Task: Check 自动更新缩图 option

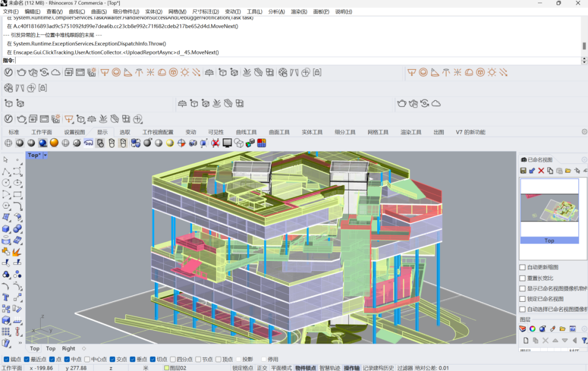Action: (522, 267)
